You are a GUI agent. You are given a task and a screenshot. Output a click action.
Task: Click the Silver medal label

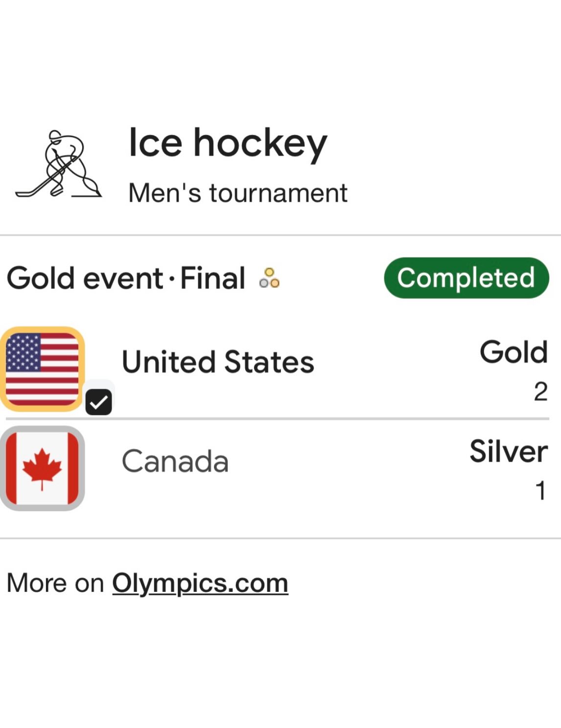pos(508,451)
